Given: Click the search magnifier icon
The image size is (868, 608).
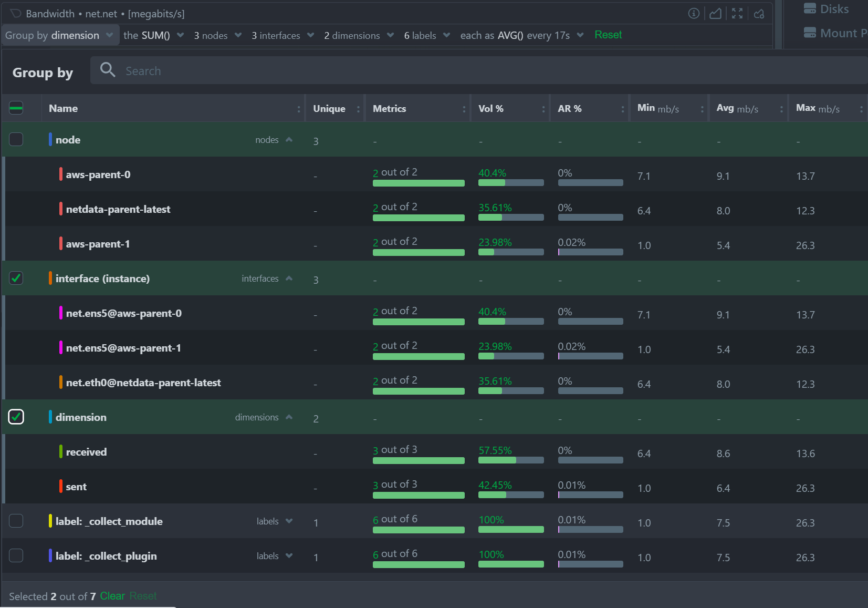Looking at the screenshot, I should point(108,70).
